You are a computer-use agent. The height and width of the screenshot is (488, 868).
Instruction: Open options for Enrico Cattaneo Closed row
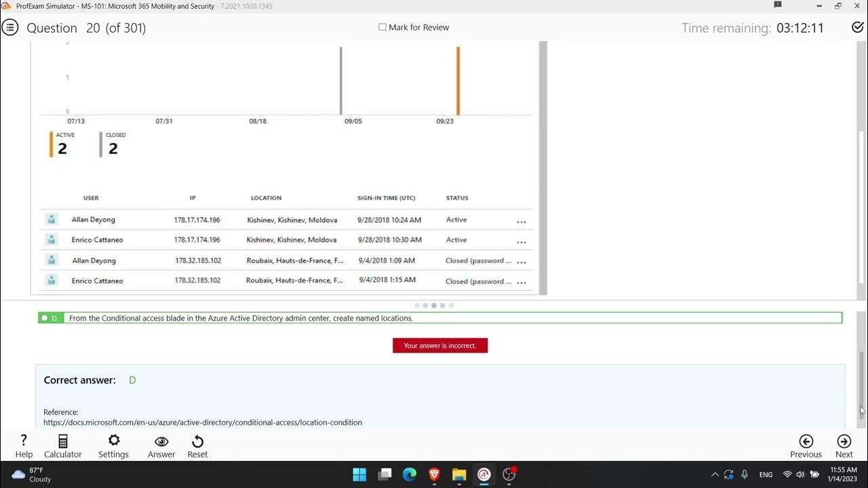pyautogui.click(x=521, y=282)
